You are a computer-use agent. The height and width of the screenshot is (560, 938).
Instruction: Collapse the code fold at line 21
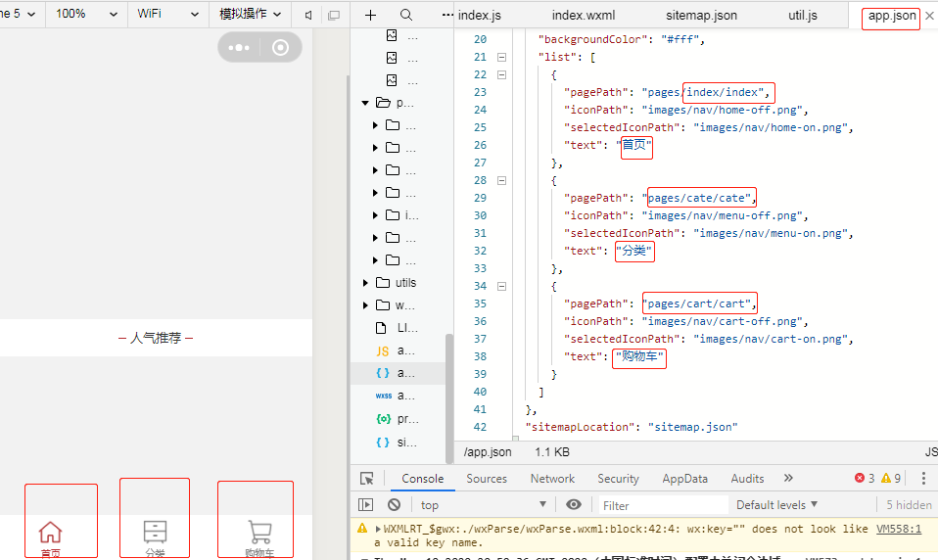point(502,58)
